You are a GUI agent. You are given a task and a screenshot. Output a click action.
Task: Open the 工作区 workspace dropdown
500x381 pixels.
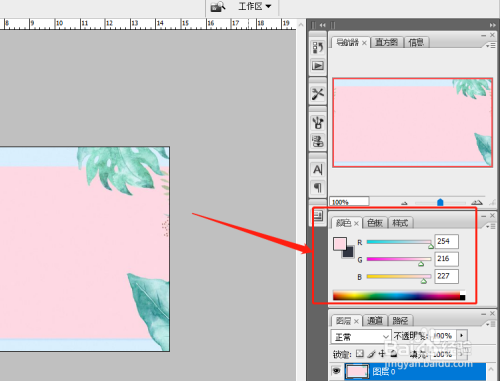click(x=255, y=6)
